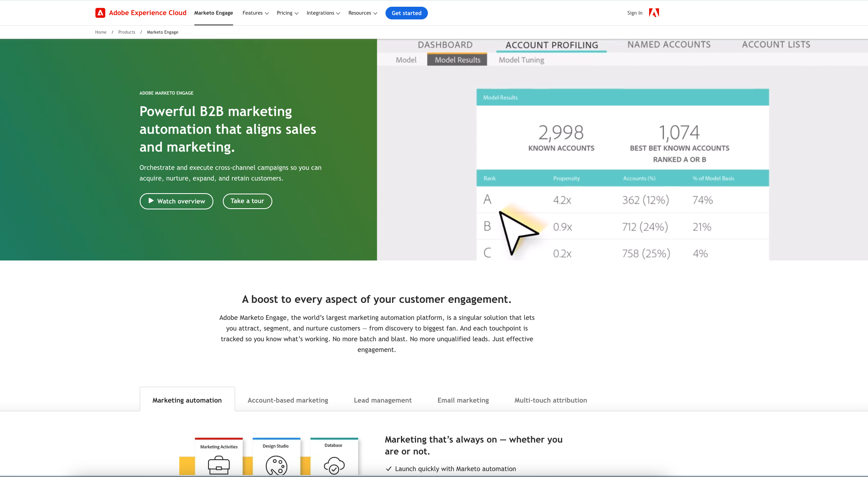Open the Lead management tab

click(382, 400)
